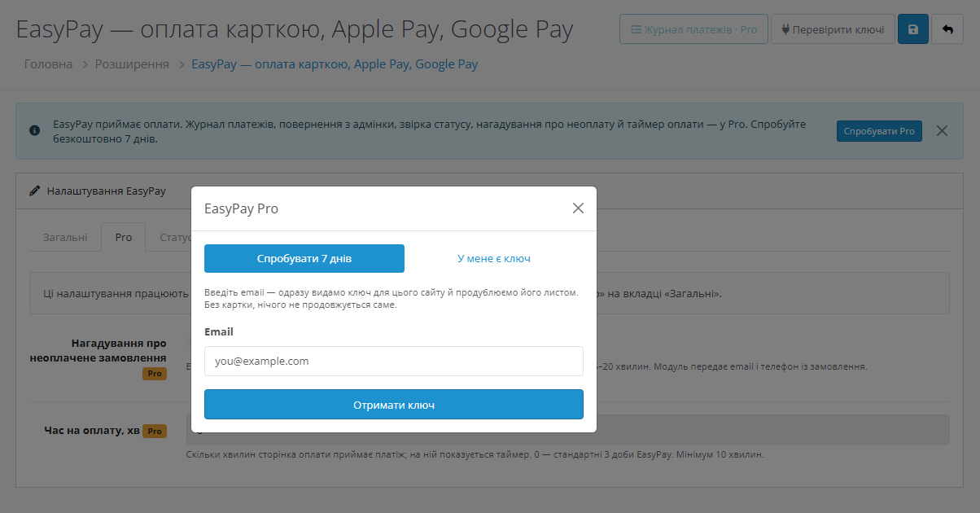
Task: Click the EasyPay Pro dialog title
Action: point(241,208)
